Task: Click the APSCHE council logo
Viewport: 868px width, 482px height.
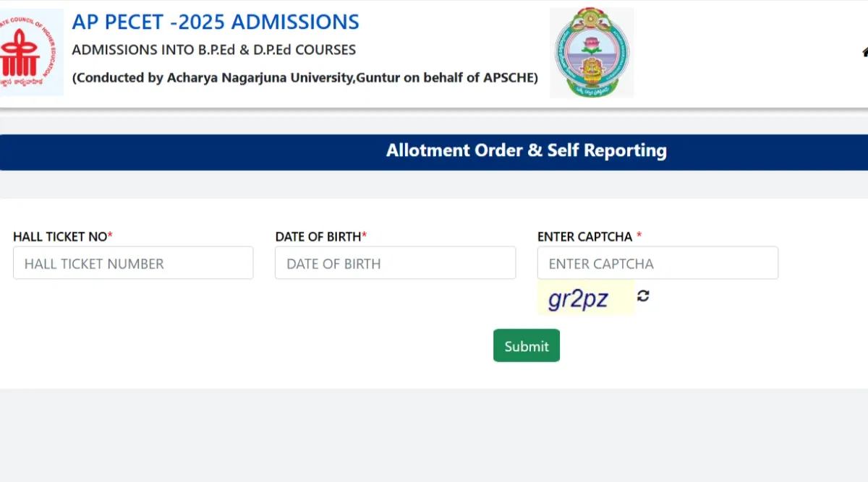Action: pyautogui.click(x=30, y=53)
